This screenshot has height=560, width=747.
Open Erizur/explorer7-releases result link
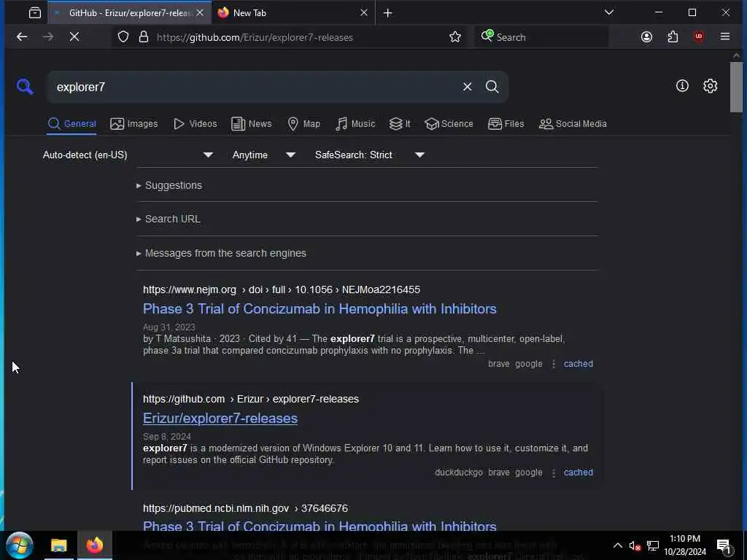click(220, 418)
